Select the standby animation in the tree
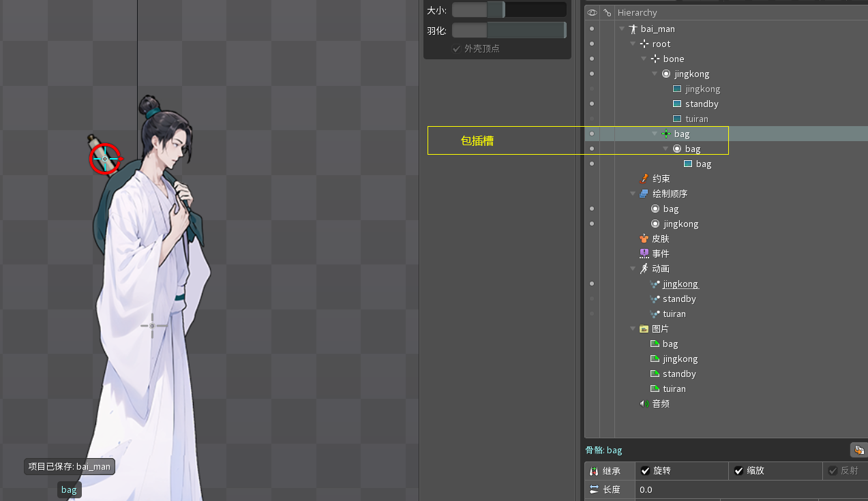Viewport: 868px width, 501px height. tap(679, 299)
